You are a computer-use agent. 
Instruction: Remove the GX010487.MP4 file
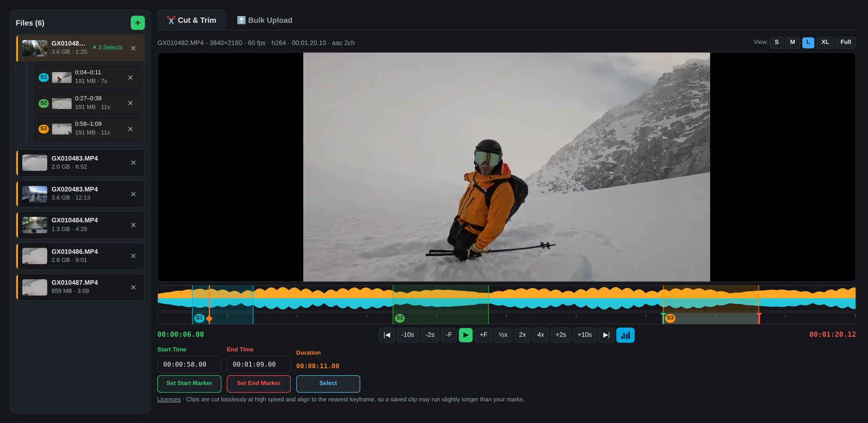pos(133,287)
